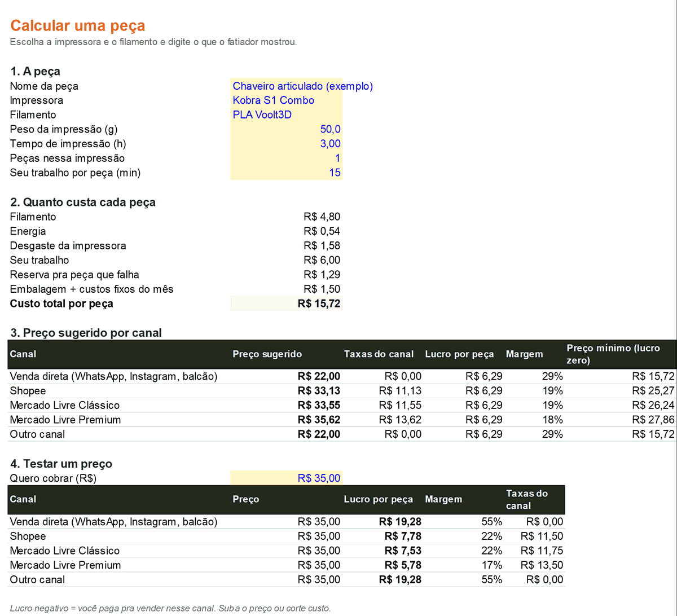Select the '3. Preço sugerido por canal' heading

86,333
